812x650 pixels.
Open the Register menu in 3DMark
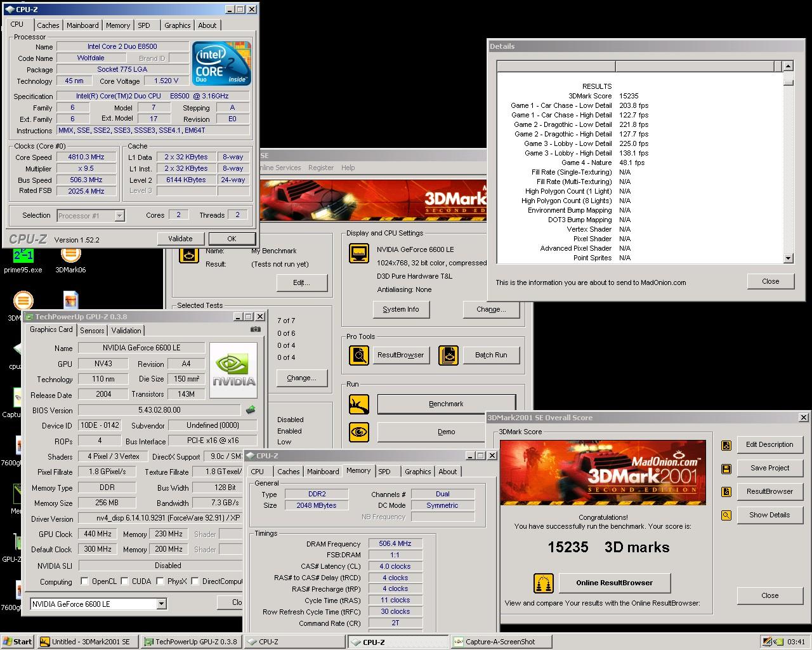[x=320, y=168]
